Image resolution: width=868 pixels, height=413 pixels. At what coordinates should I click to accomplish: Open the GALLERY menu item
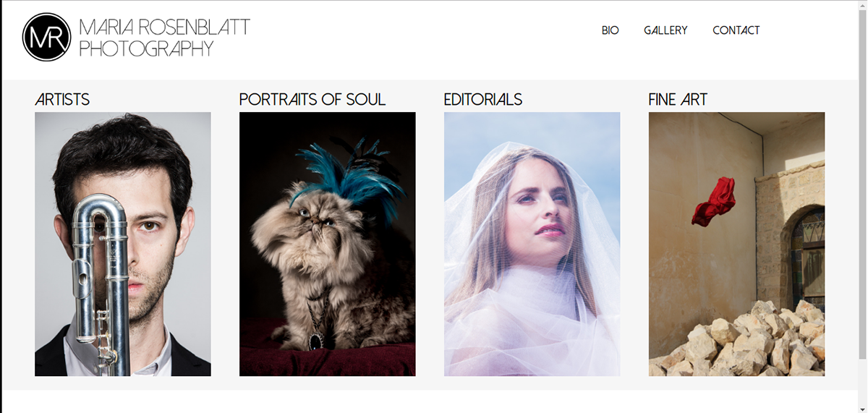pos(665,30)
